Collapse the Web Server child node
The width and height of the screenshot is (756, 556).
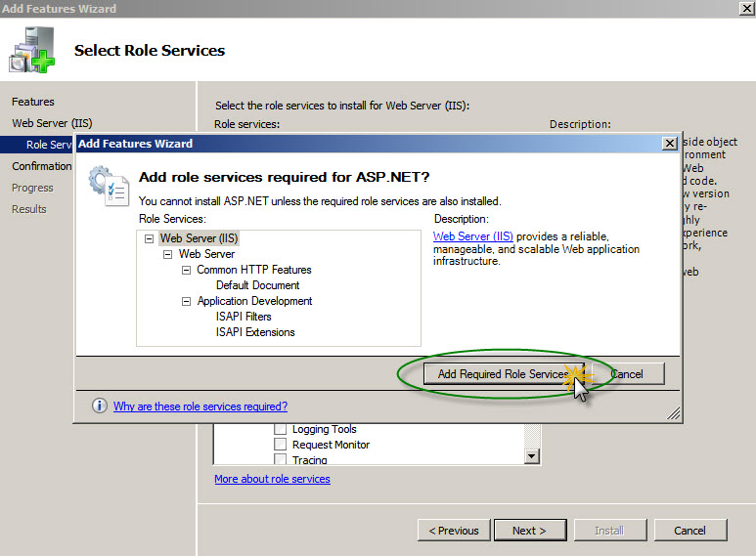coord(168,254)
